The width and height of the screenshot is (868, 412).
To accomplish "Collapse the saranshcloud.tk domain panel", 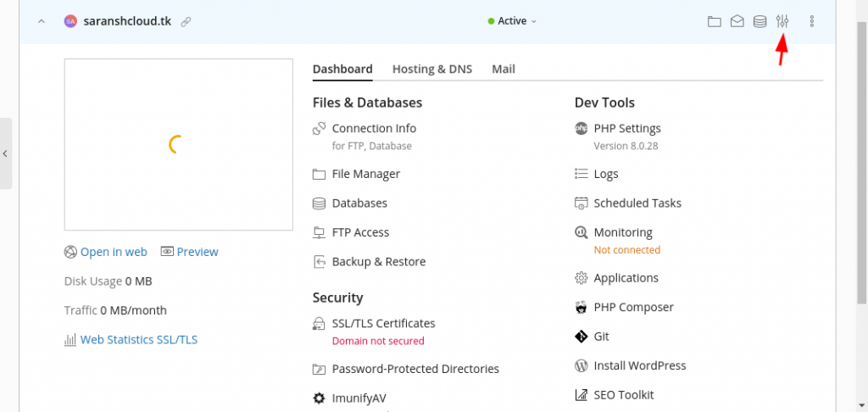I will point(41,21).
